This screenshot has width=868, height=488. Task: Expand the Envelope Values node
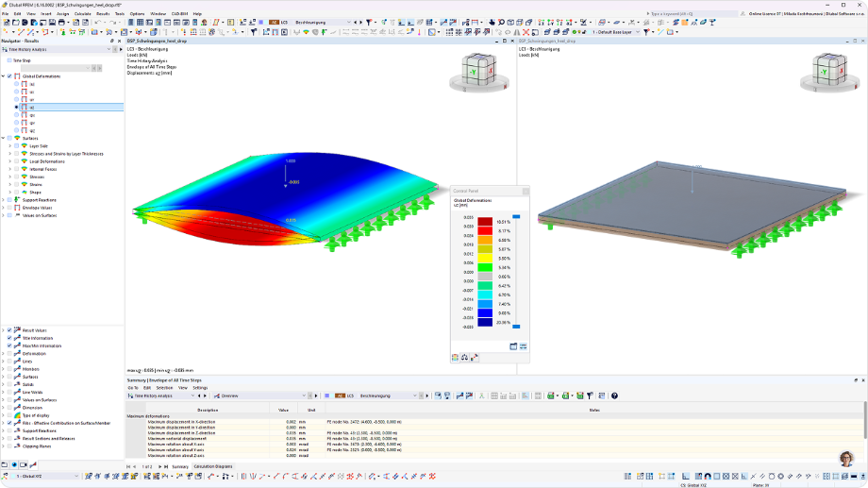pos(4,208)
